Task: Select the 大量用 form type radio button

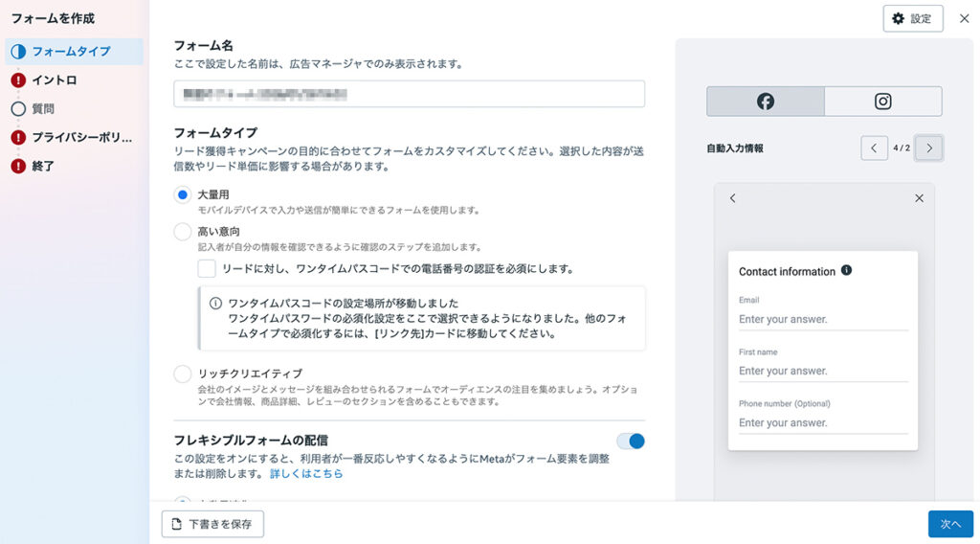Action: point(182,195)
